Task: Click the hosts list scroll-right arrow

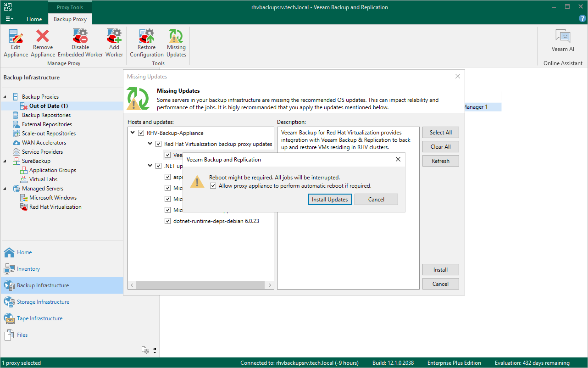Action: tap(270, 285)
